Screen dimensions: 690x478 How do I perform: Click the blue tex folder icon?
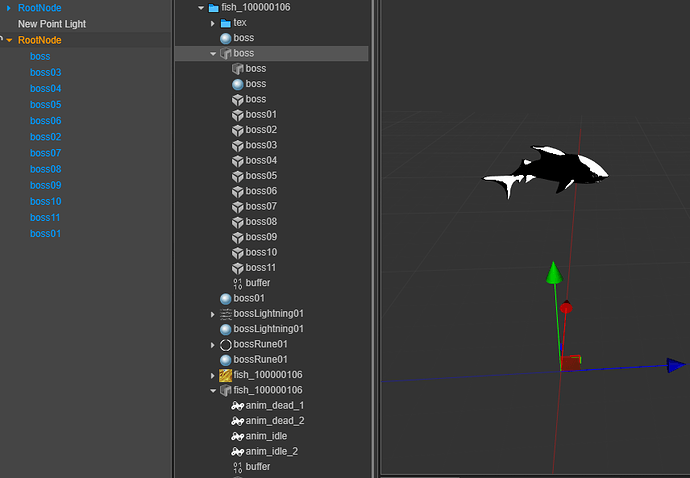(x=226, y=23)
